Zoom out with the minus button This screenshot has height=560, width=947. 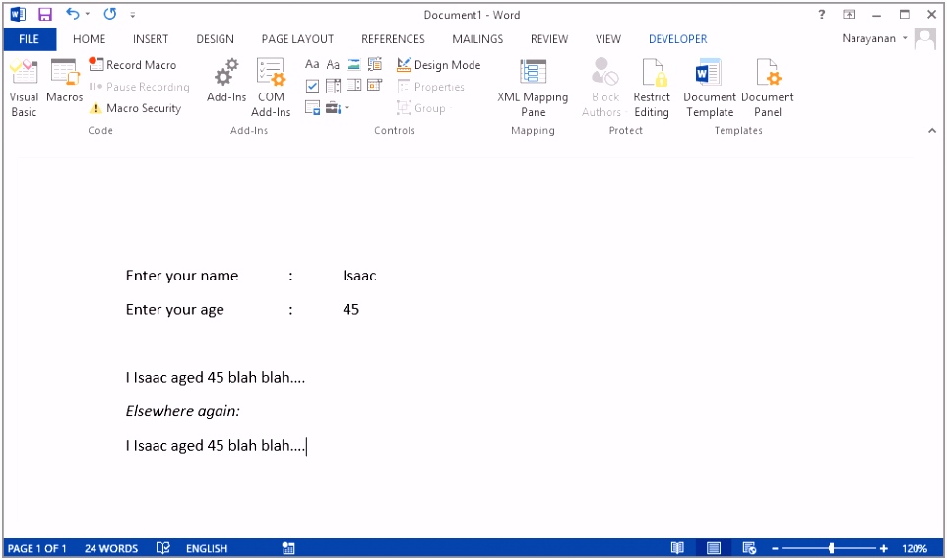(x=775, y=548)
